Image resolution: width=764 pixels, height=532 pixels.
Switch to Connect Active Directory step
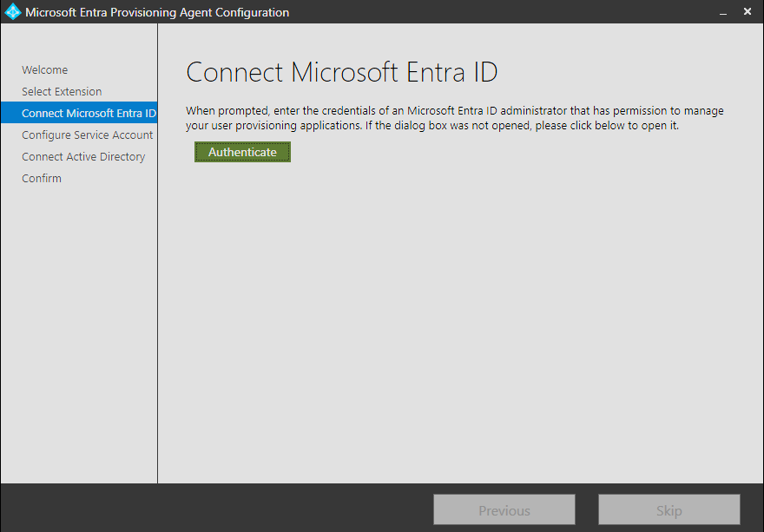[x=83, y=157]
